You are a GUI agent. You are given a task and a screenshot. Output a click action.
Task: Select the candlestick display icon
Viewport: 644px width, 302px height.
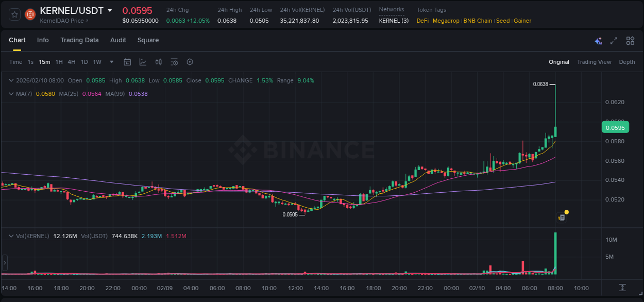click(x=158, y=62)
